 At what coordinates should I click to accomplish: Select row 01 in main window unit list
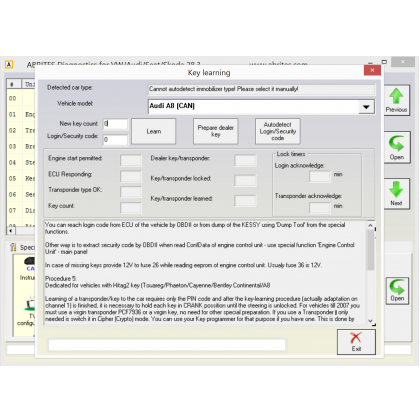pos(21,114)
